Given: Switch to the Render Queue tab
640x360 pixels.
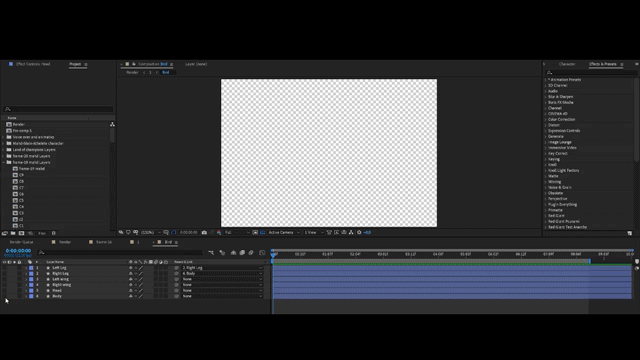Looking at the screenshot, I should (22, 242).
